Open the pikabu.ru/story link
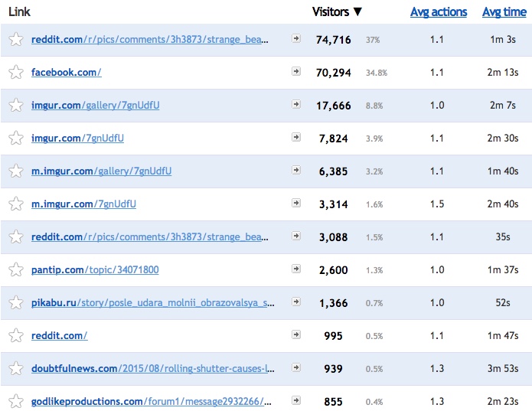The width and height of the screenshot is (532, 411). pos(152,303)
